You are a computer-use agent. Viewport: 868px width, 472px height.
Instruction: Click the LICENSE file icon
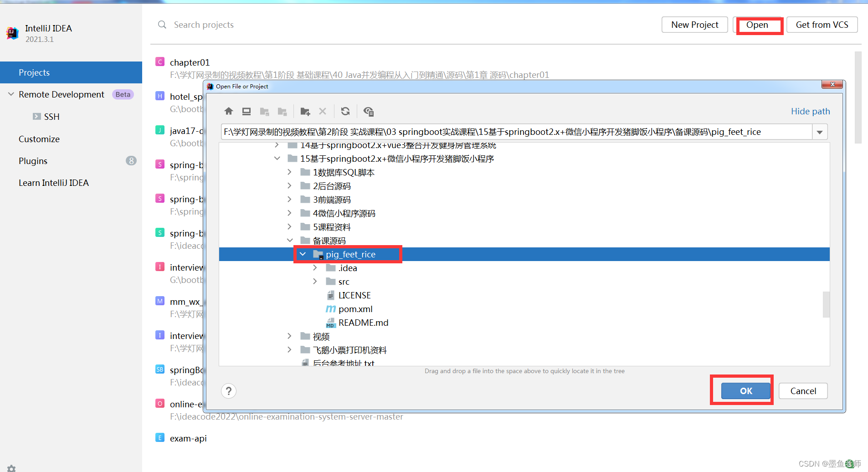331,295
